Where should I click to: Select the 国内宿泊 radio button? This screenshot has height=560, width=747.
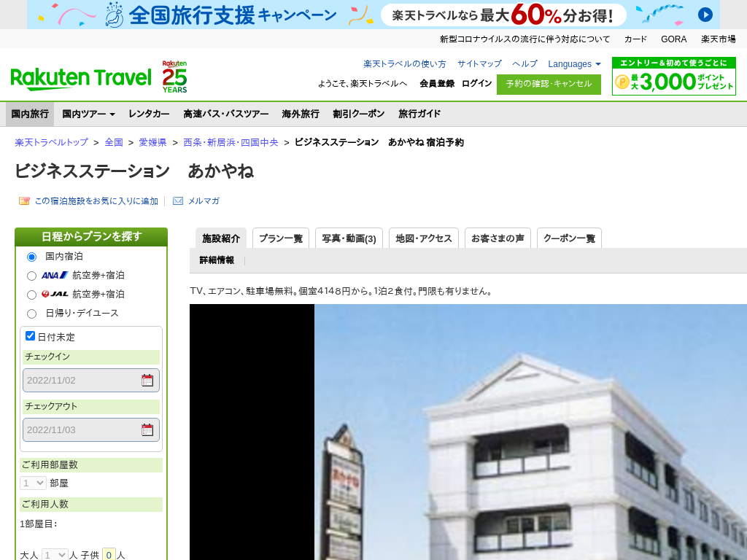pyautogui.click(x=31, y=257)
